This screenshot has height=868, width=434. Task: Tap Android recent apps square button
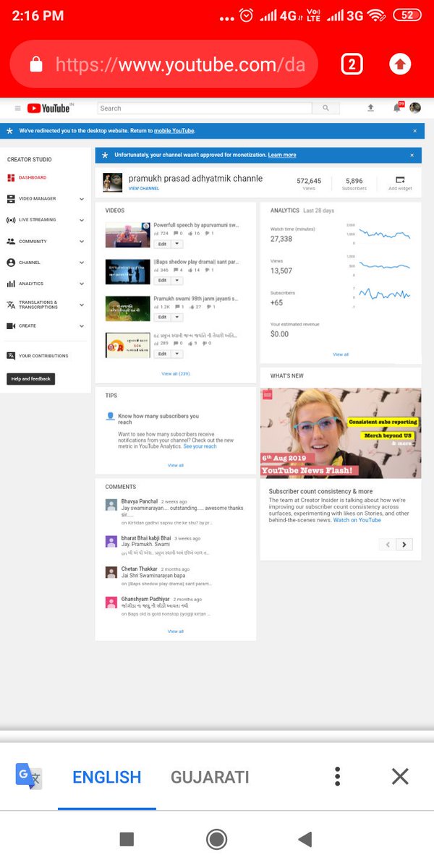click(x=127, y=839)
